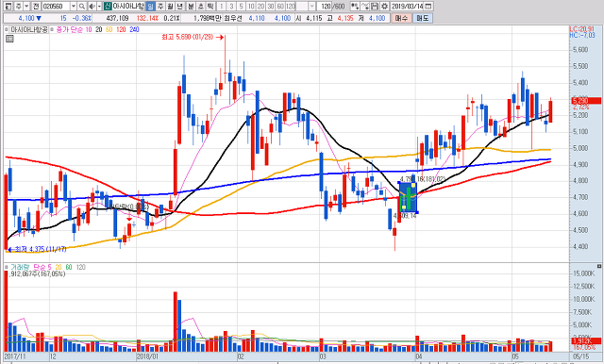Click the red 132.14% value
604x364 pixels.
pos(147,18)
